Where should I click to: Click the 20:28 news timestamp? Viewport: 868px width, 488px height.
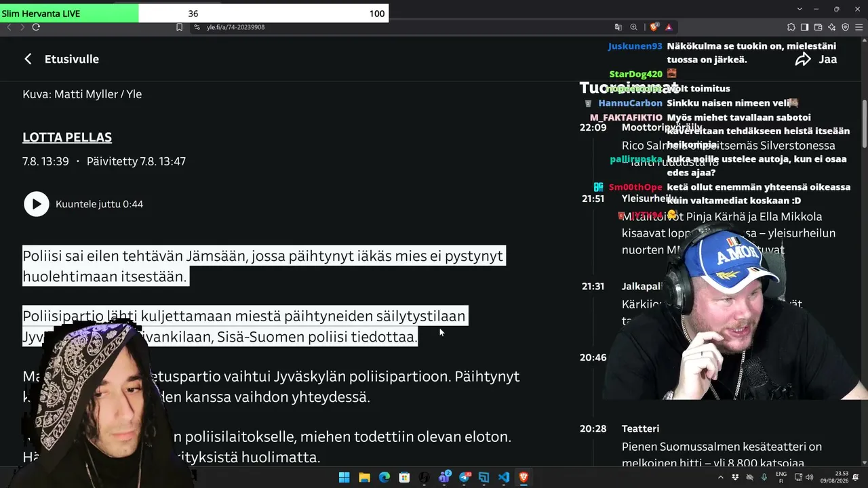(593, 428)
